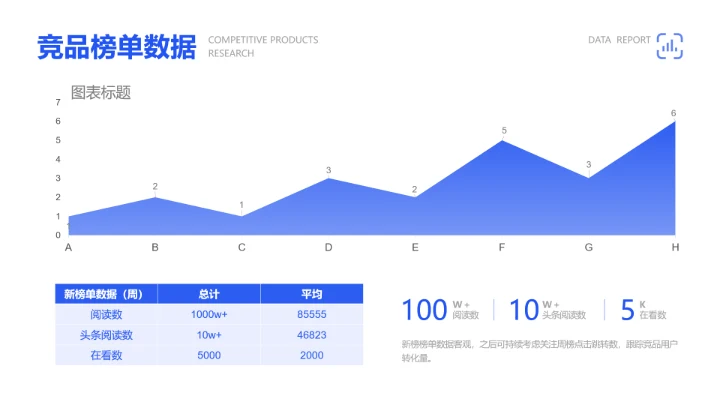
Task: Click the x-axis category label A
Action: (68, 247)
